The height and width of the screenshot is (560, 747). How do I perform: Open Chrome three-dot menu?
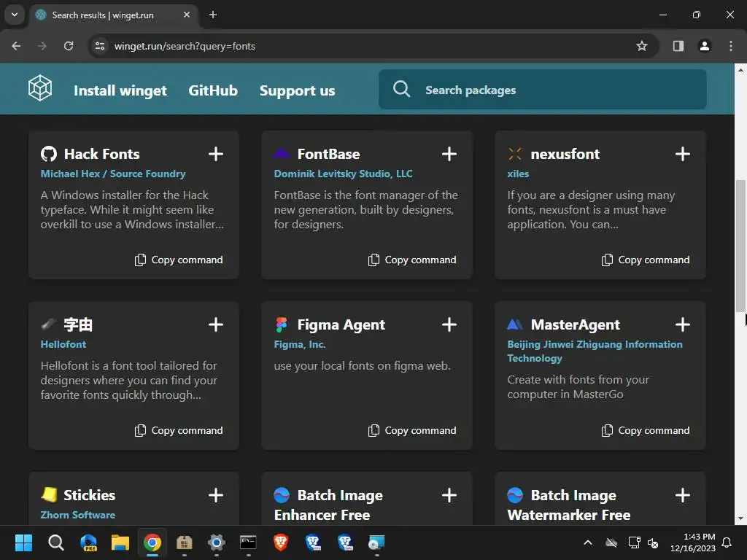tap(731, 46)
